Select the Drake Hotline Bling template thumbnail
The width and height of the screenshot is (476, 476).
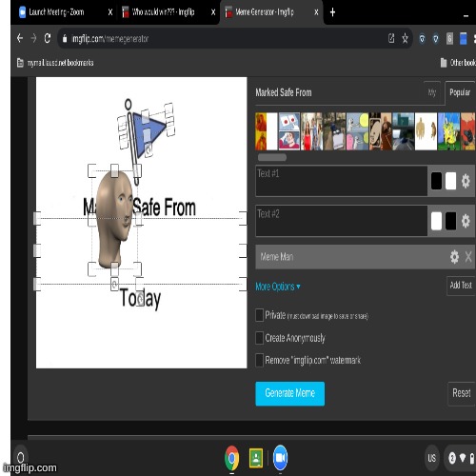(267, 131)
